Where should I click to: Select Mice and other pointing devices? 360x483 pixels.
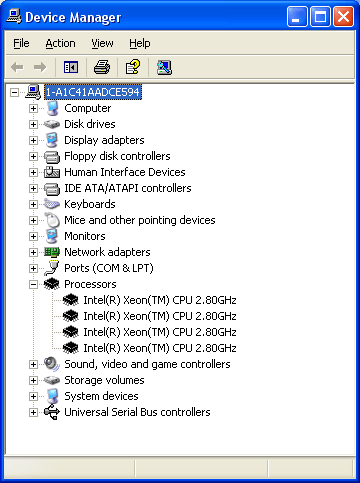pos(140,220)
